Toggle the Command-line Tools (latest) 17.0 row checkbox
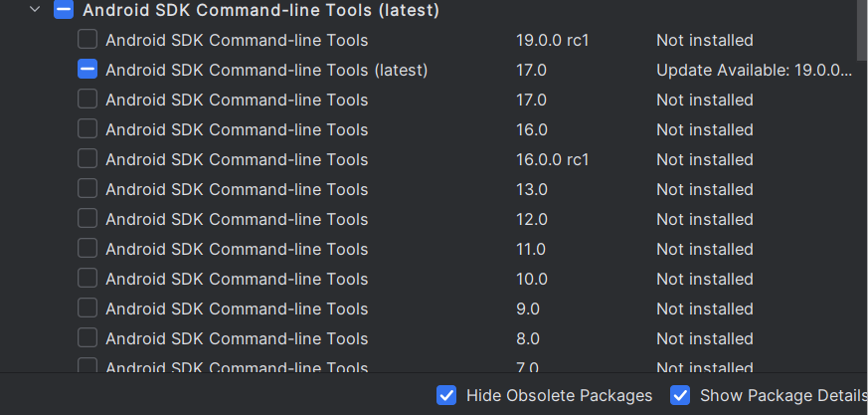Image resolution: width=868 pixels, height=415 pixels. click(87, 70)
